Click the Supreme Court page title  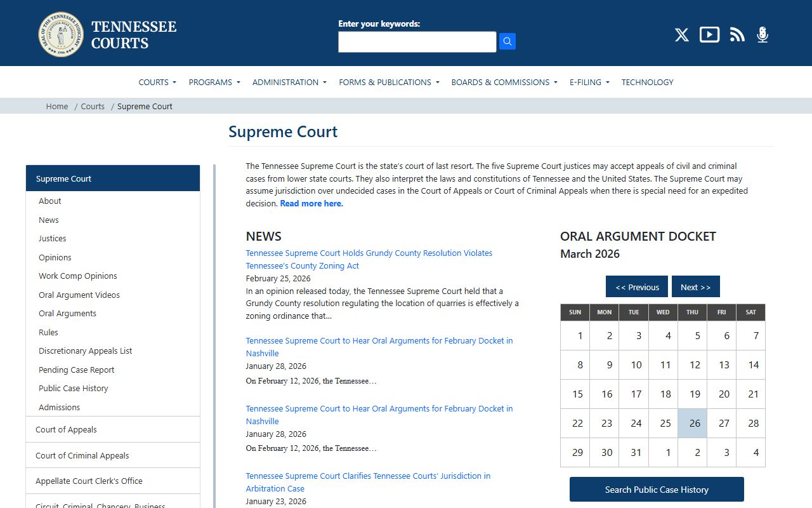pyautogui.click(x=283, y=131)
